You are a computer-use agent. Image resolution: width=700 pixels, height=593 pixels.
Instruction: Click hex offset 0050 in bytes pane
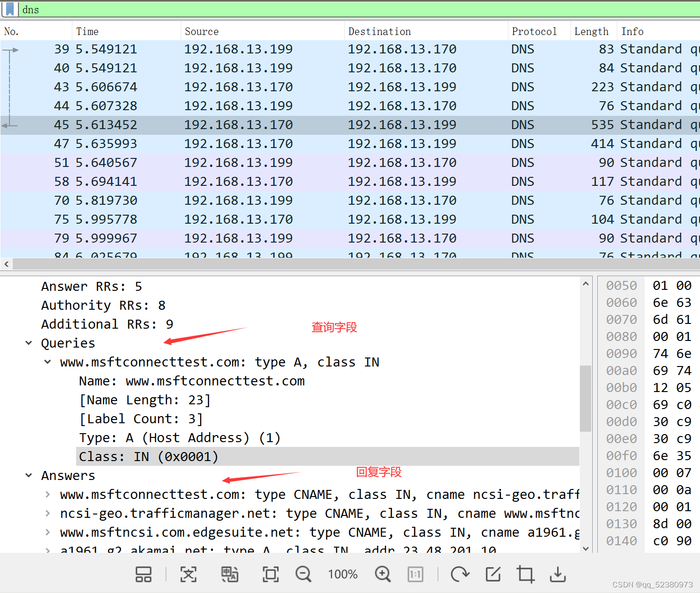(621, 286)
